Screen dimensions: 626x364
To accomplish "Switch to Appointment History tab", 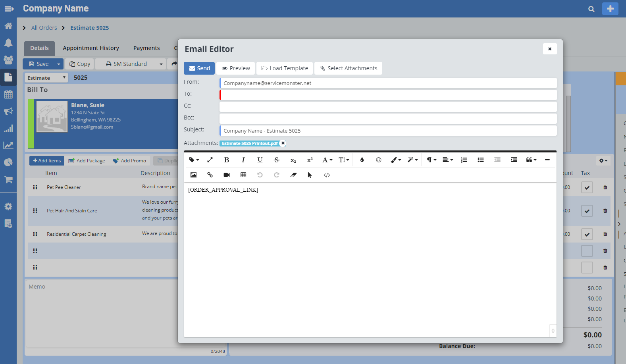I will [x=91, y=48].
